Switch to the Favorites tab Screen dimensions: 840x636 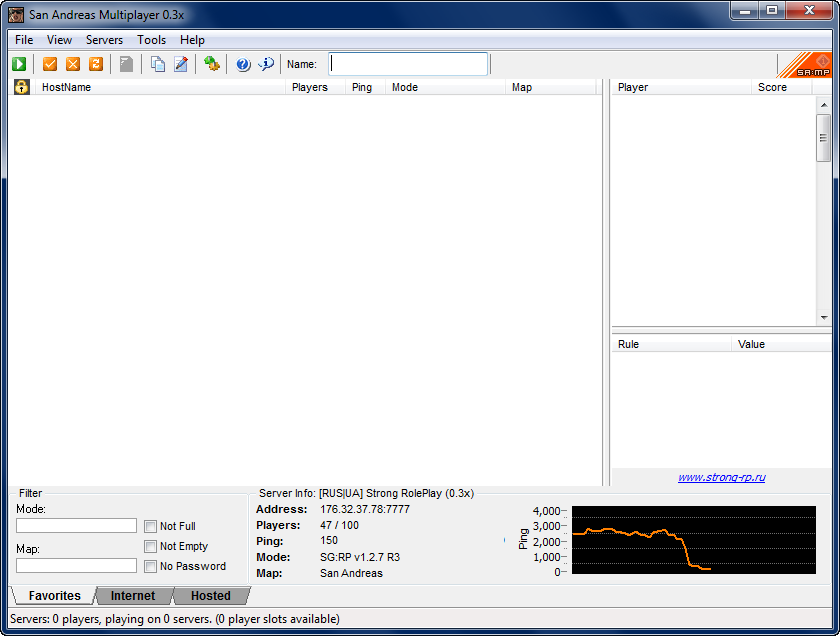[x=54, y=596]
